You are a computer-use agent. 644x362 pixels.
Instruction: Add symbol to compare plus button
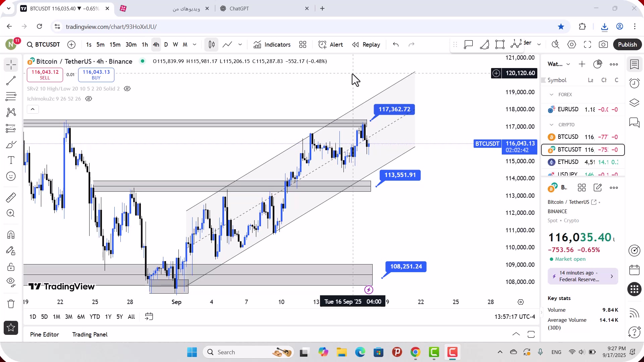tap(71, 45)
